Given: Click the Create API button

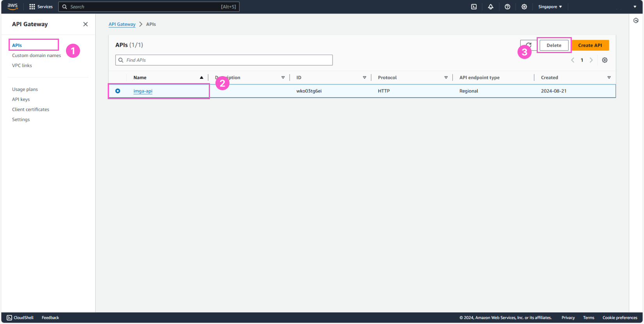Looking at the screenshot, I should (x=590, y=45).
